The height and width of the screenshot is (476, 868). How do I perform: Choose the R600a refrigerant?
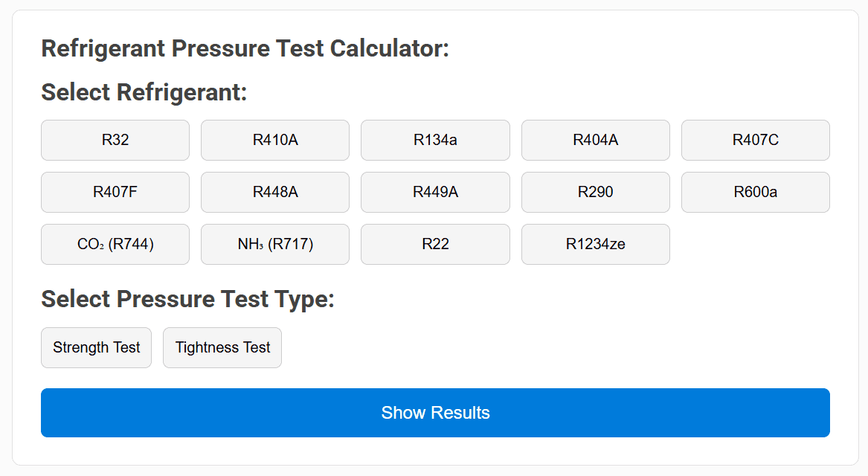[x=755, y=192]
